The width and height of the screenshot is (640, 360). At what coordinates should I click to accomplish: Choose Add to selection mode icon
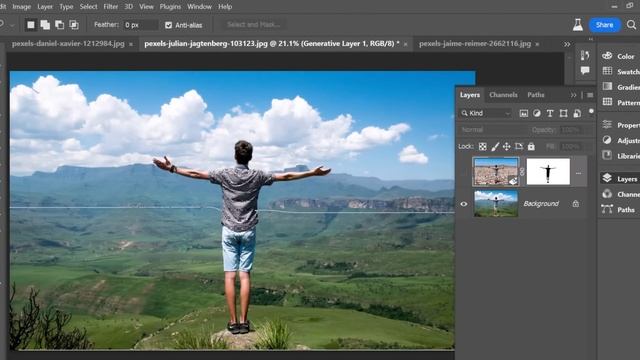point(45,25)
